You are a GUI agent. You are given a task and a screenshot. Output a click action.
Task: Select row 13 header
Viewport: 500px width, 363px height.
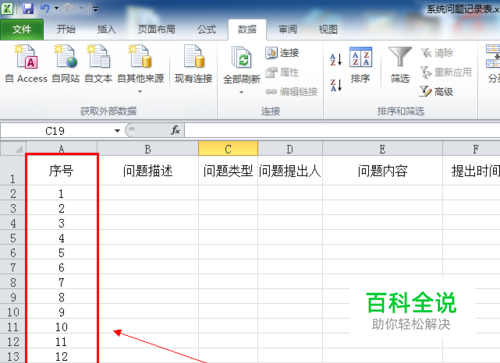(x=13, y=356)
